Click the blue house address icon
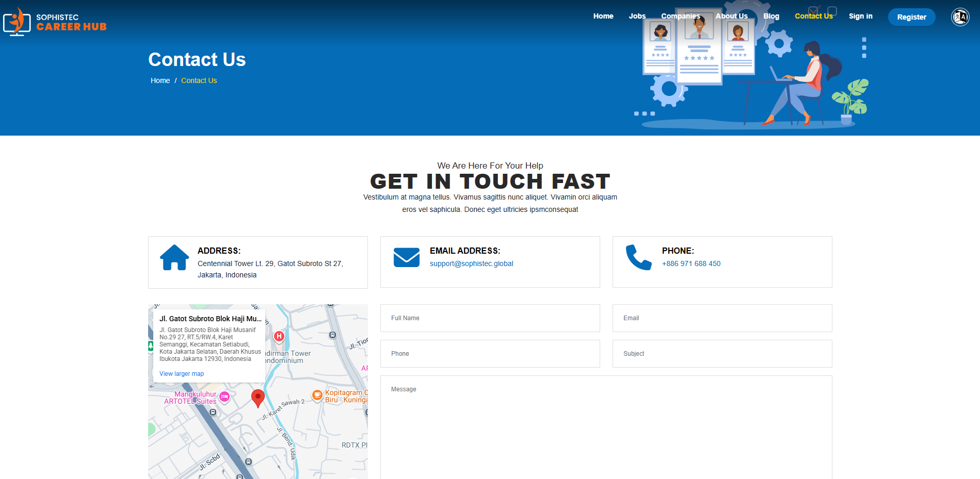This screenshot has height=479, width=980. pyautogui.click(x=174, y=257)
